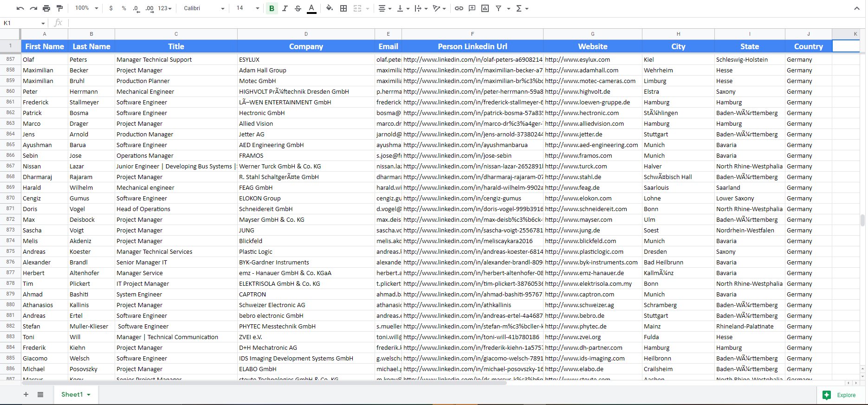This screenshot has width=868, height=405.
Task: Open vertical align options
Action: [403, 8]
